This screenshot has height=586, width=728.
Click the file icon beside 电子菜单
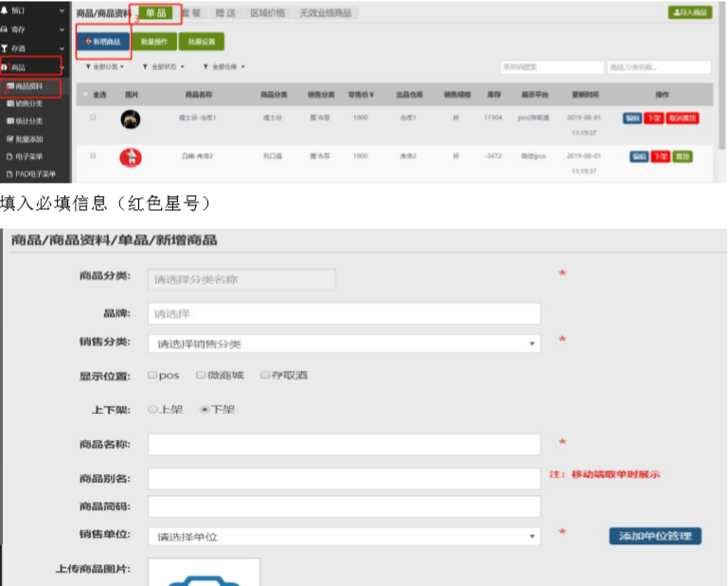point(9,156)
